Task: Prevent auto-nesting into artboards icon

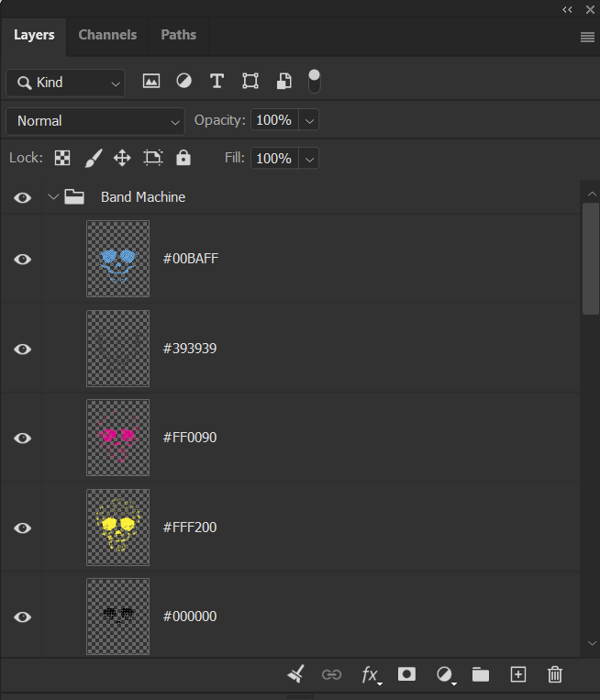Action: pos(152,158)
